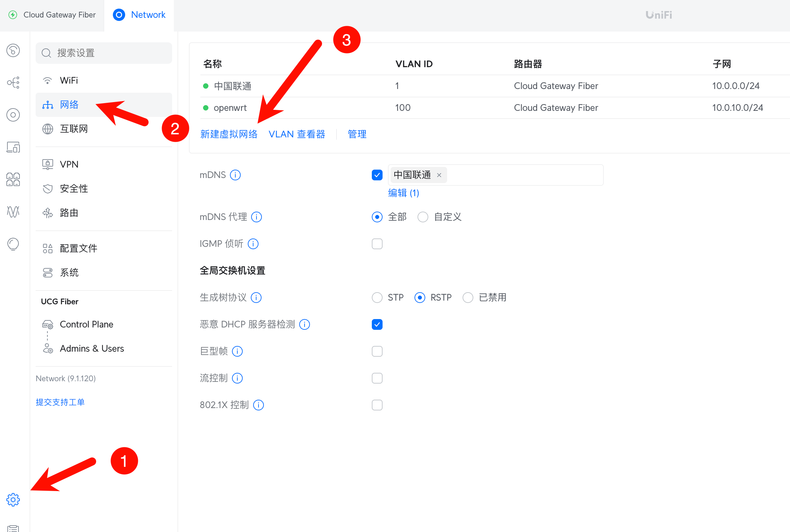The width and height of the screenshot is (790, 532).
Task: Select RSTP spanning tree protocol
Action: tap(420, 298)
